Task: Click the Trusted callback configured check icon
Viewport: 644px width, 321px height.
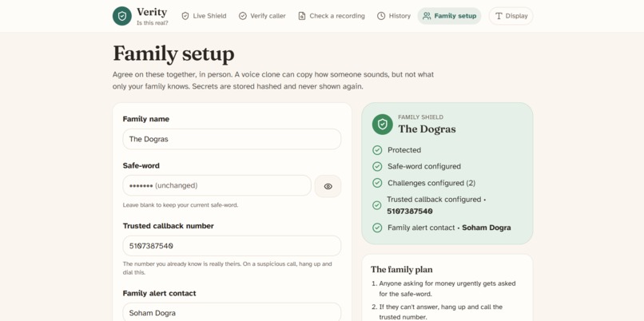Action: coord(377,205)
